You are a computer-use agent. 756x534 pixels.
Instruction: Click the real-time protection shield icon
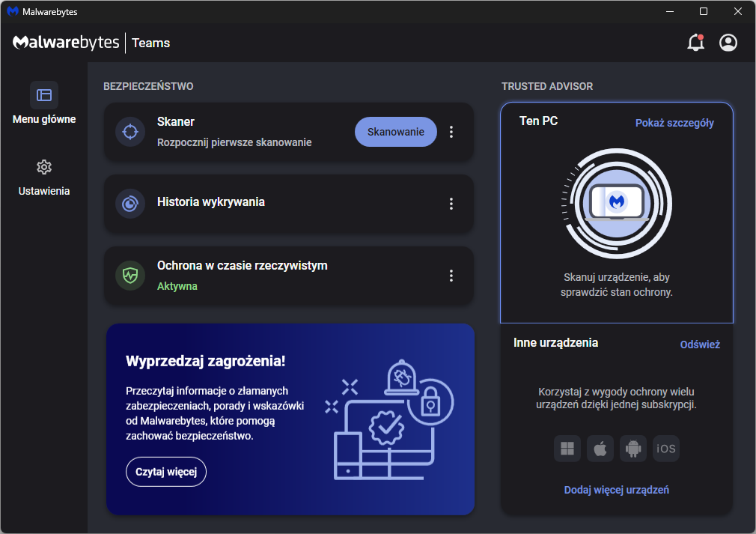130,276
